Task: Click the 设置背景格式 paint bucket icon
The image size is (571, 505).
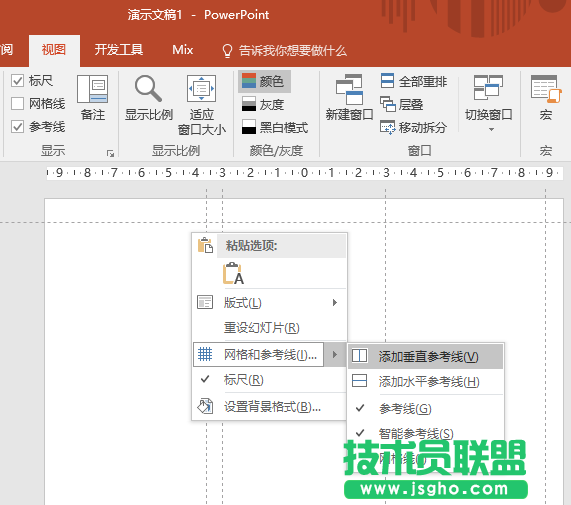Action: (205, 406)
